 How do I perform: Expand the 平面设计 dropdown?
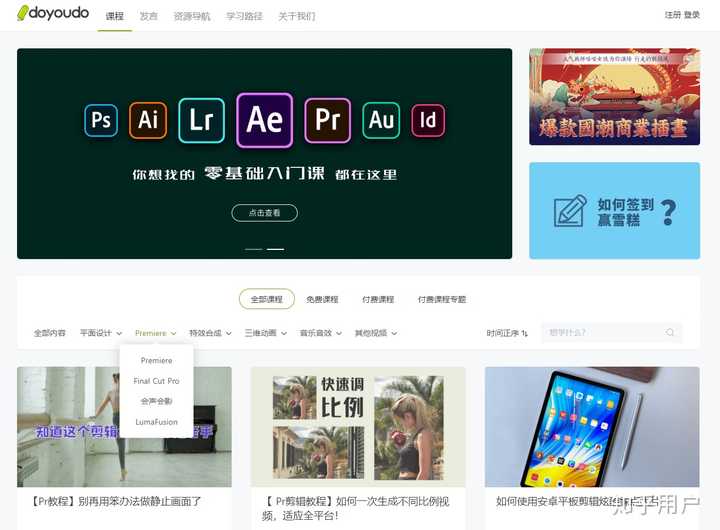pyautogui.click(x=101, y=333)
